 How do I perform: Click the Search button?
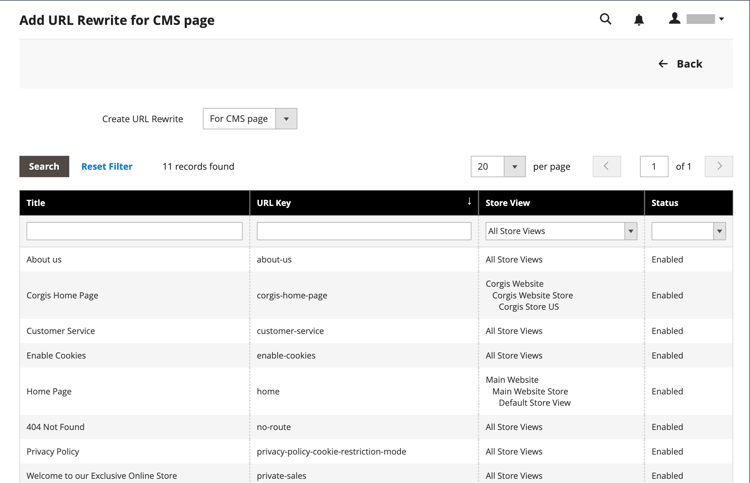(44, 166)
